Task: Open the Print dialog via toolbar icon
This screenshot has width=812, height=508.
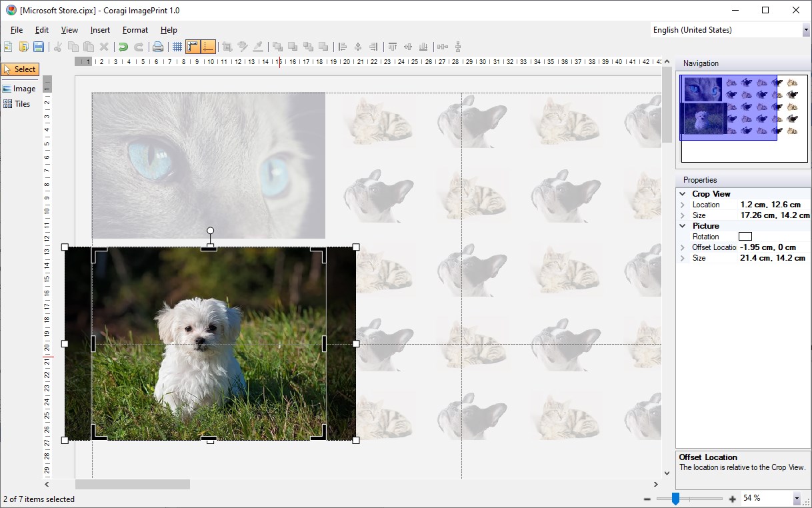Action: point(159,47)
